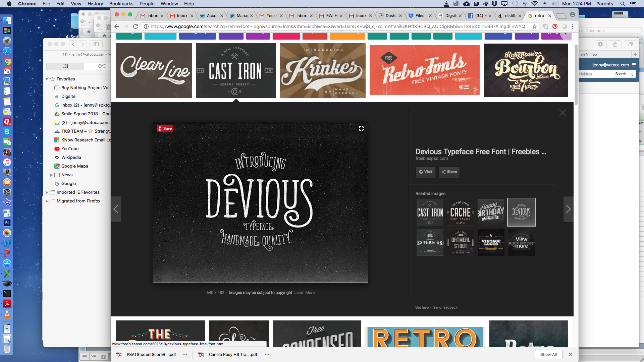
Task: Open the Bookmarks menu
Action: coord(121,4)
